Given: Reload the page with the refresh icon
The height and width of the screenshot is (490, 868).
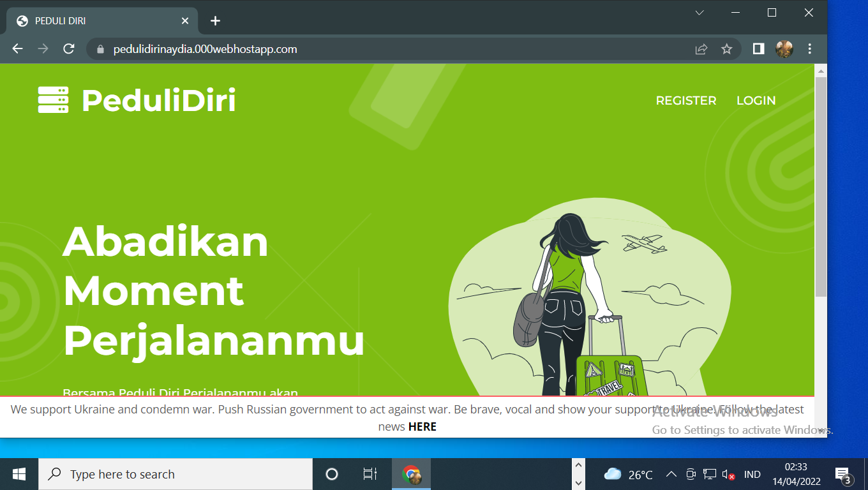Looking at the screenshot, I should click(69, 49).
